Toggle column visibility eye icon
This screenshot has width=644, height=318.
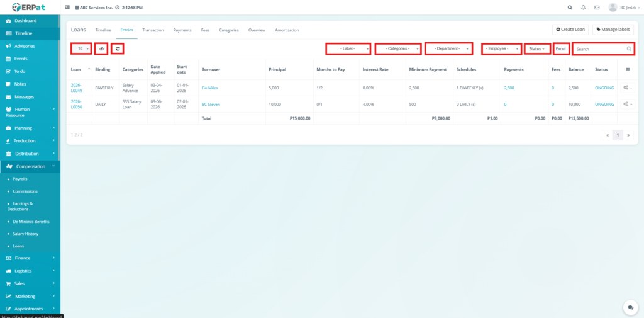click(101, 48)
